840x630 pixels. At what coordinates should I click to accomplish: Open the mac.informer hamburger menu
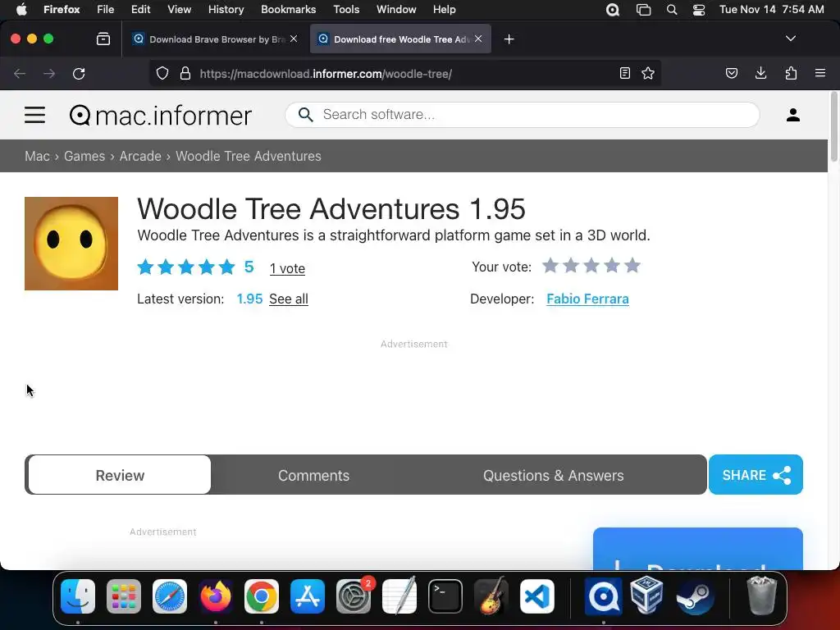[34, 115]
